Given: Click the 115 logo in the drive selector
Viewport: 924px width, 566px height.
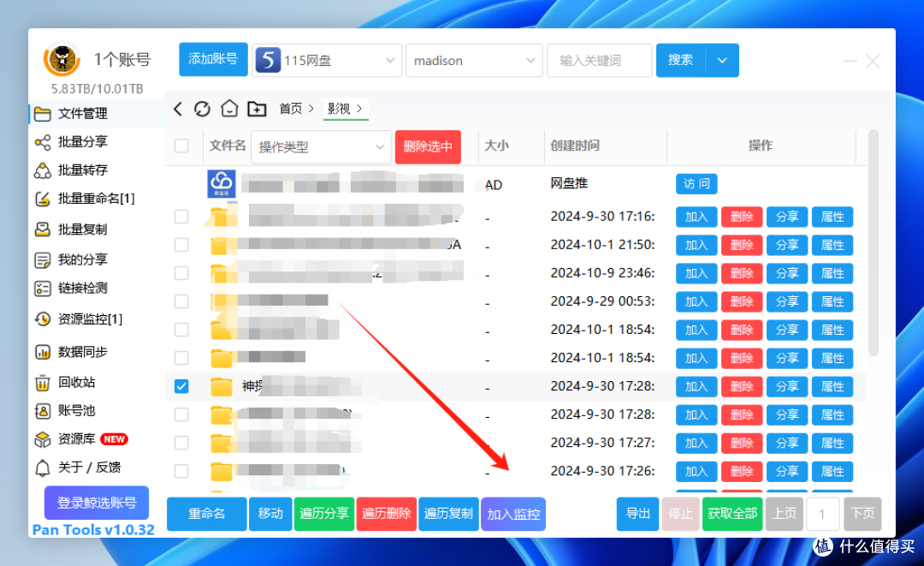Looking at the screenshot, I should point(268,60).
